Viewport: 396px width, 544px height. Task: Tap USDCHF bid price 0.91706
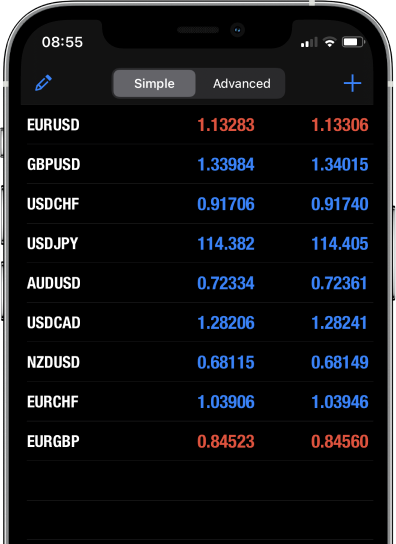226,204
